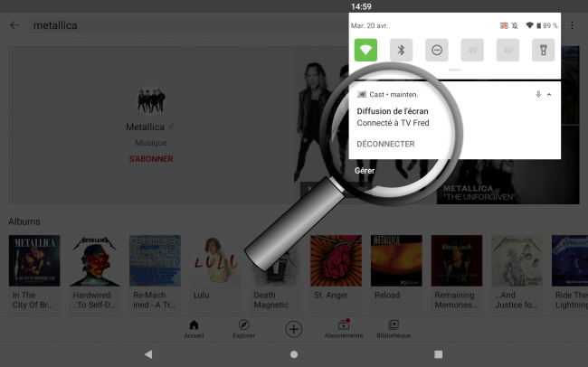
Task: Subscribe with the S'ABONNER button
Action: (x=151, y=159)
